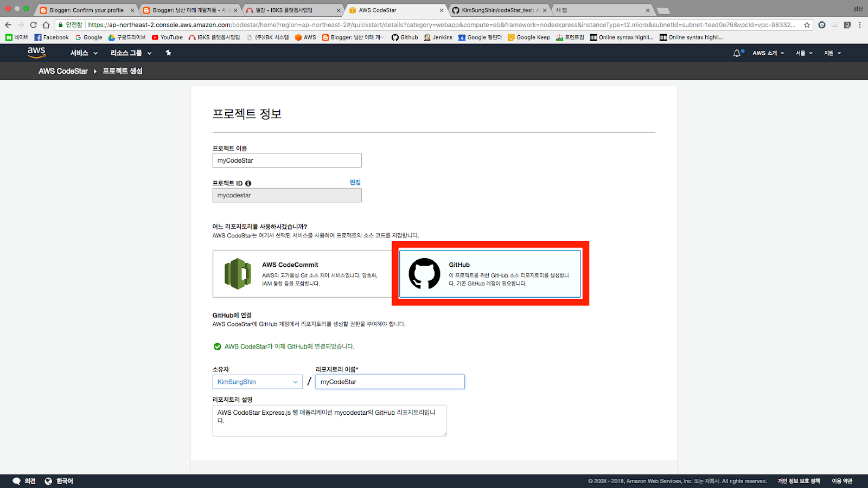Open the Github bookmark
Screen dimensions: 868x488
[405, 37]
